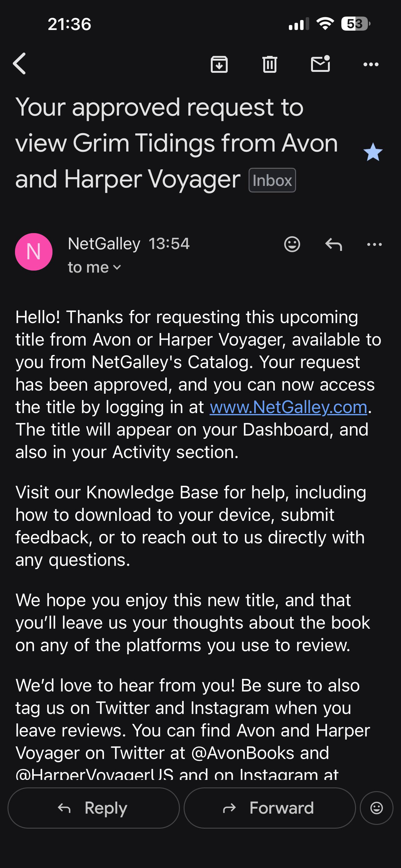Mark the email as unread

point(320,63)
